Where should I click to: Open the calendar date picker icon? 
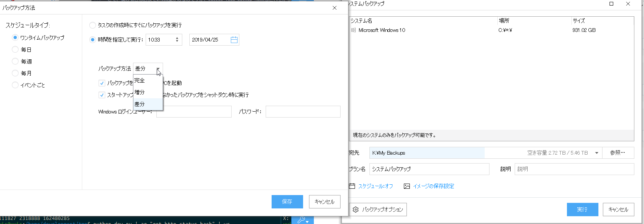pyautogui.click(x=234, y=40)
